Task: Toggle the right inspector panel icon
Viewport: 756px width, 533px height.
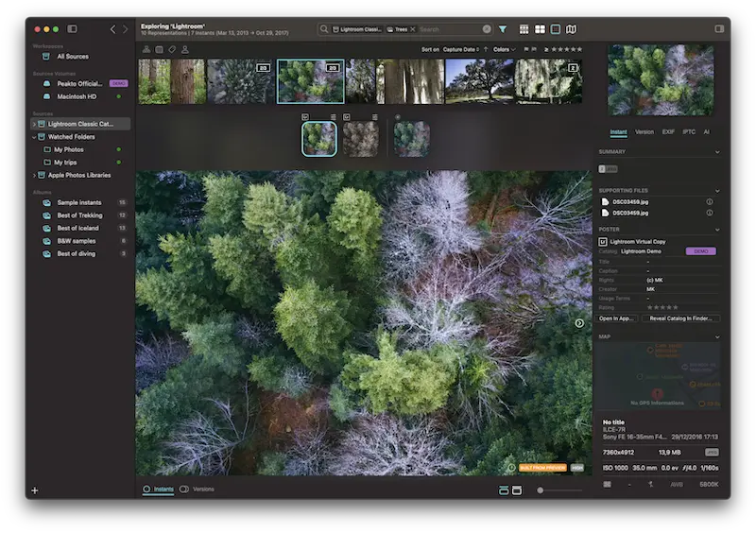Action: click(x=719, y=29)
